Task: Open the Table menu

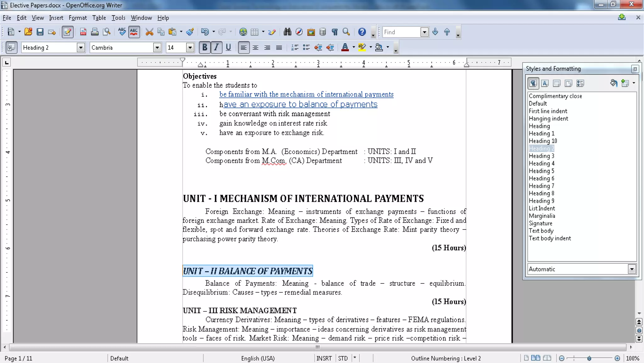Action: [x=99, y=18]
